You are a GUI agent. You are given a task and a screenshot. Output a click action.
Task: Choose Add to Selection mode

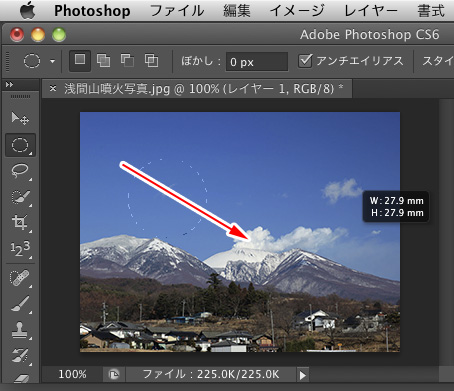(103, 61)
